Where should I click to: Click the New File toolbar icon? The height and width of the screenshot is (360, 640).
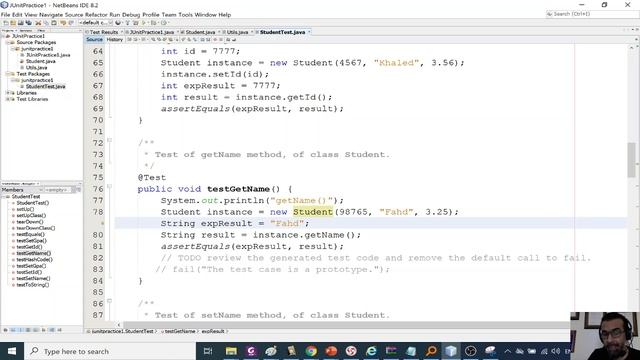pos(5,23)
